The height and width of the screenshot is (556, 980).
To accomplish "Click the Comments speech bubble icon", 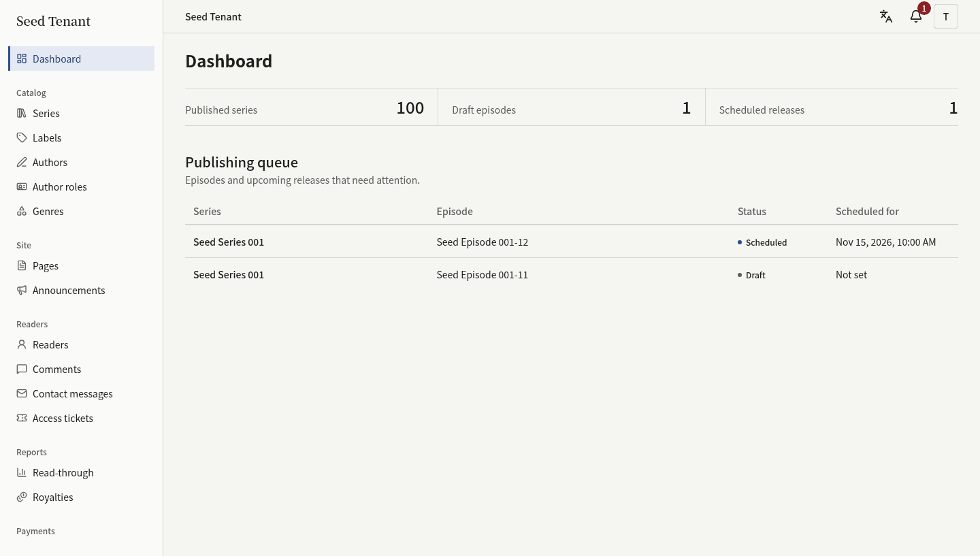I will coord(22,369).
